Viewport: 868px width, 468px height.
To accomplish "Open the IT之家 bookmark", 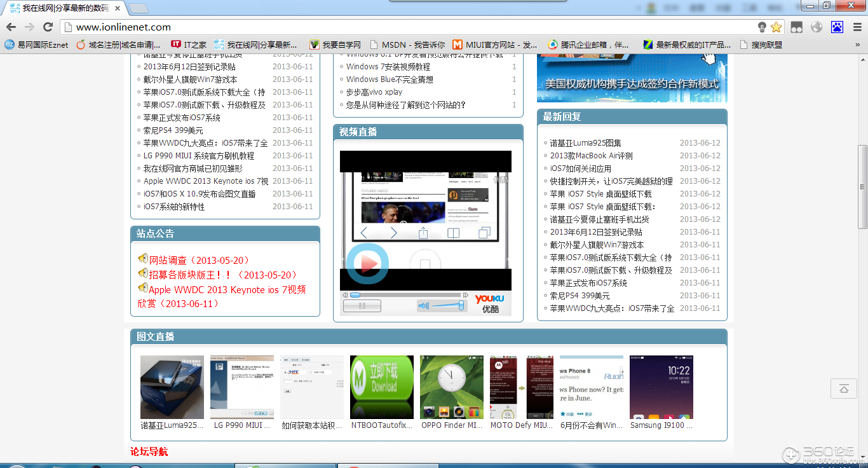I will [189, 45].
